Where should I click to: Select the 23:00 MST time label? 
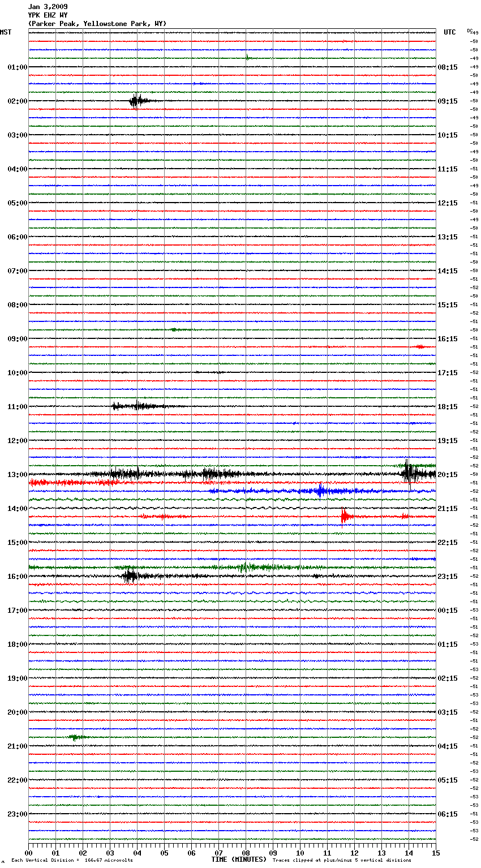pos(18,814)
